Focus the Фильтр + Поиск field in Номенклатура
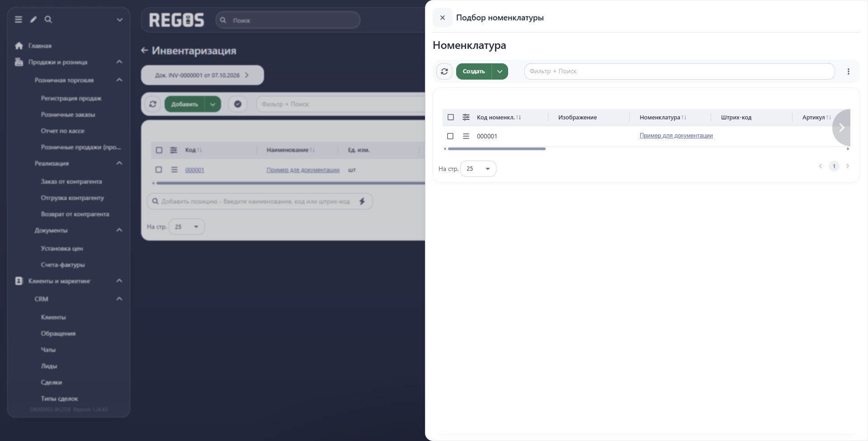The width and height of the screenshot is (868, 441). [679, 71]
